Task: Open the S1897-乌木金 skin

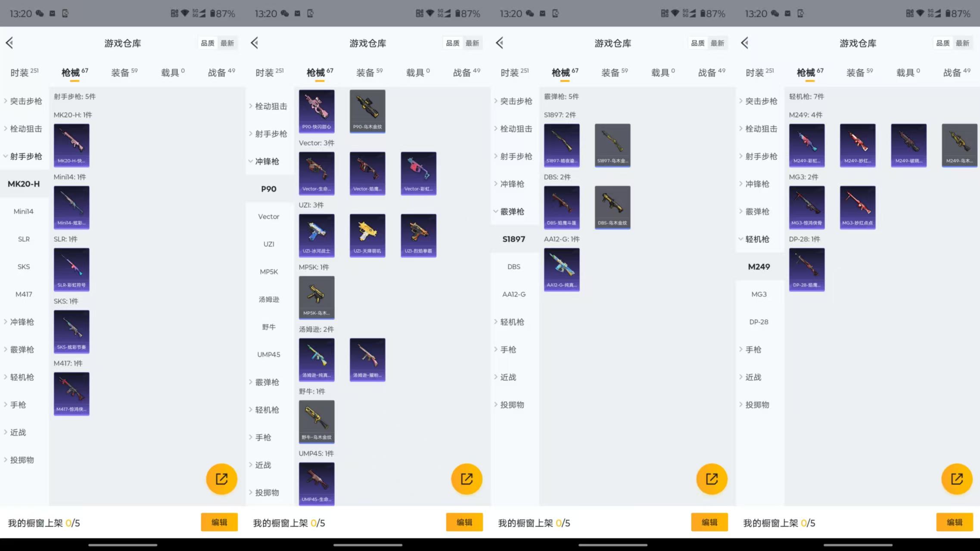Action: pos(613,145)
